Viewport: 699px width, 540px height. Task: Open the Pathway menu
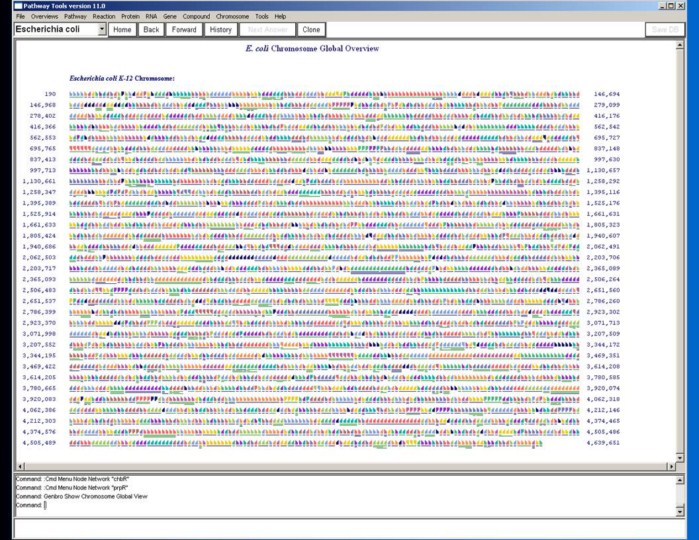[75, 17]
